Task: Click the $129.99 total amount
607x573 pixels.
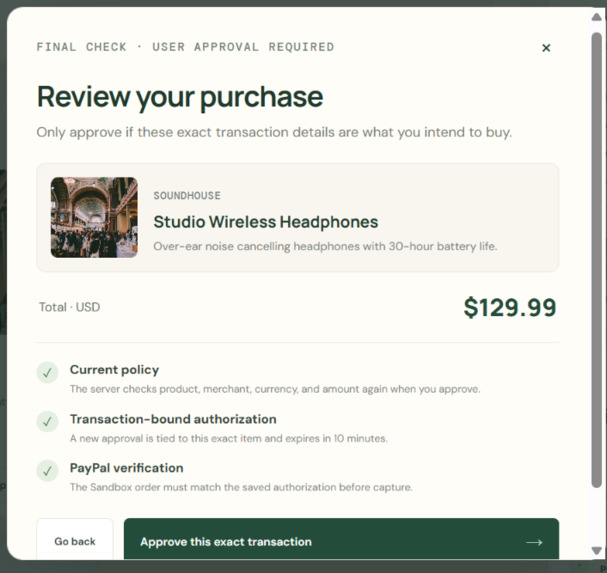Action: coord(510,307)
